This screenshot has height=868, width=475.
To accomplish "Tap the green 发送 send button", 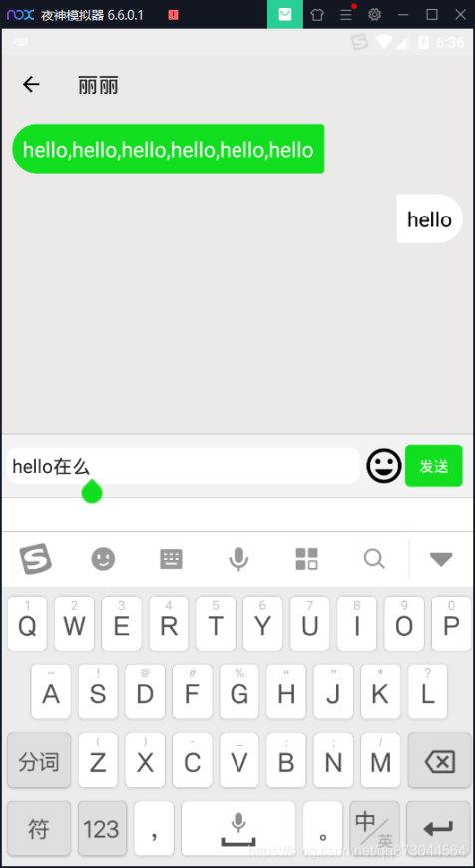I will 433,466.
